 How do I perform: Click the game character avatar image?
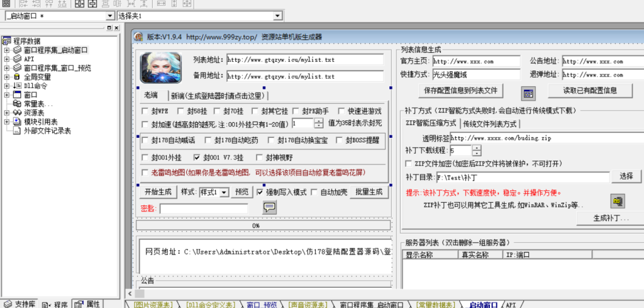[160, 68]
